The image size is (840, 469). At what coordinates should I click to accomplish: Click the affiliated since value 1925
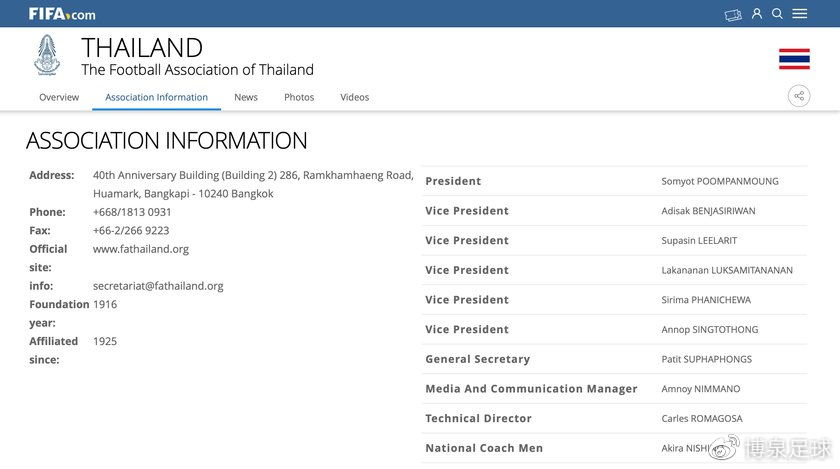(105, 341)
